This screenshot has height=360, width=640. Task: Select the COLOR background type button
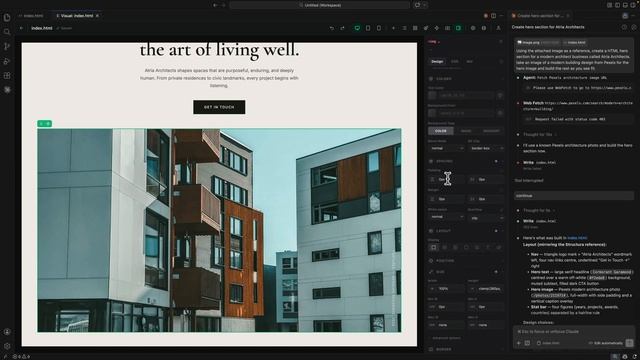441,131
